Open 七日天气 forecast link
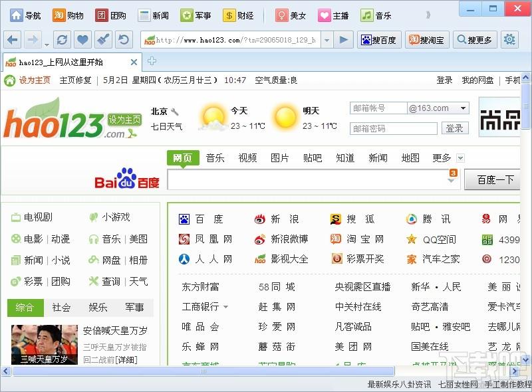This screenshot has width=532, height=392. (166, 126)
